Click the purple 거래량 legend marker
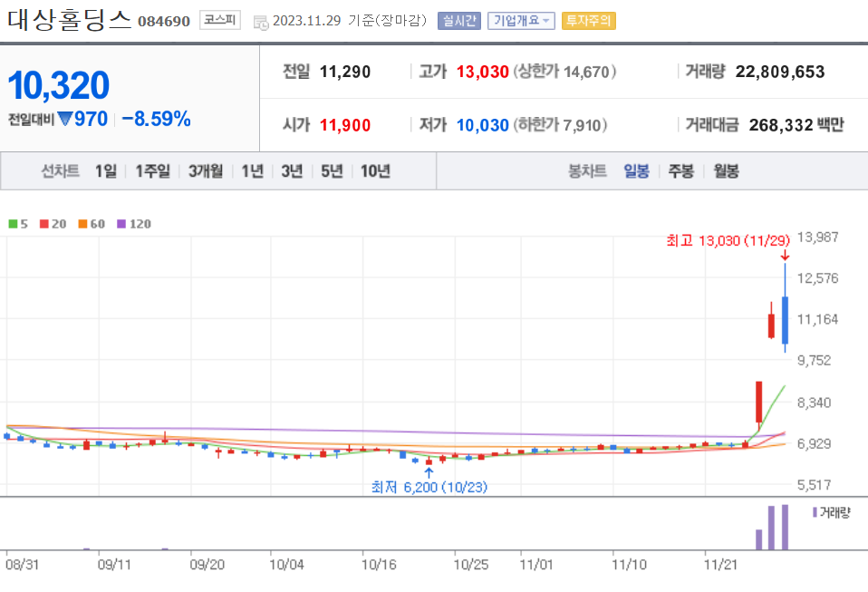868x592 pixels. [x=815, y=512]
